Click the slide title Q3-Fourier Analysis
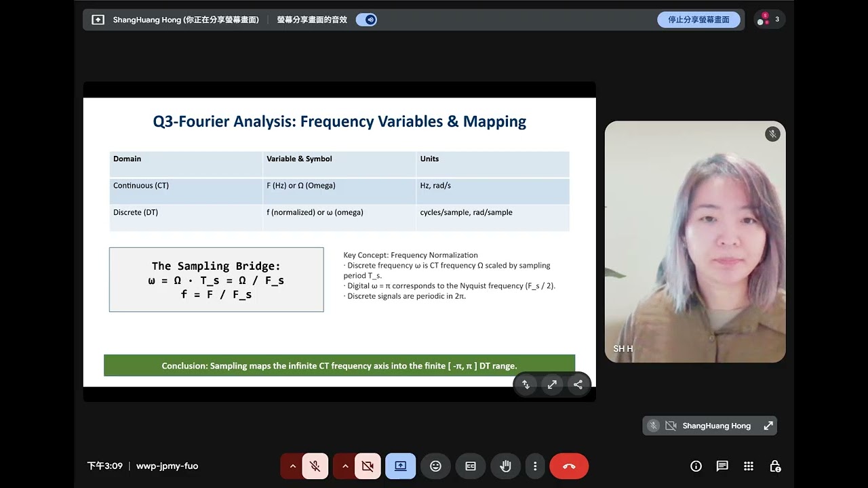Image resolution: width=868 pixels, height=488 pixels. click(x=340, y=122)
